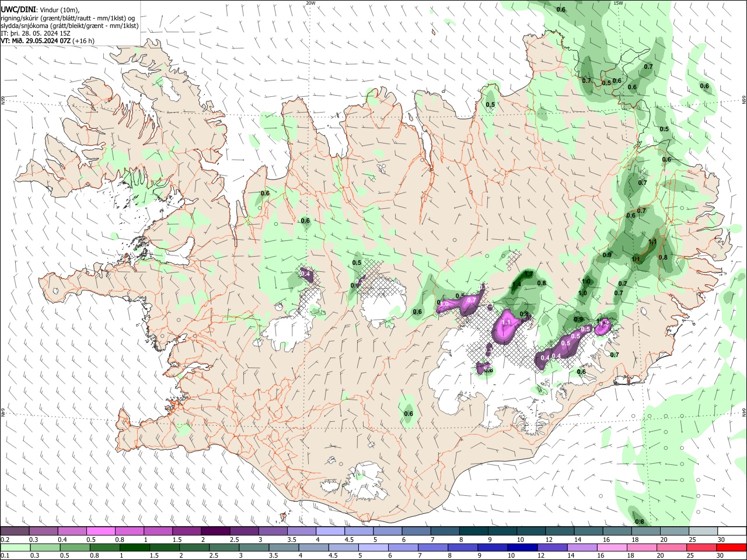Pick snow scale swatch between 0.2 and 0.3

click(x=15, y=531)
